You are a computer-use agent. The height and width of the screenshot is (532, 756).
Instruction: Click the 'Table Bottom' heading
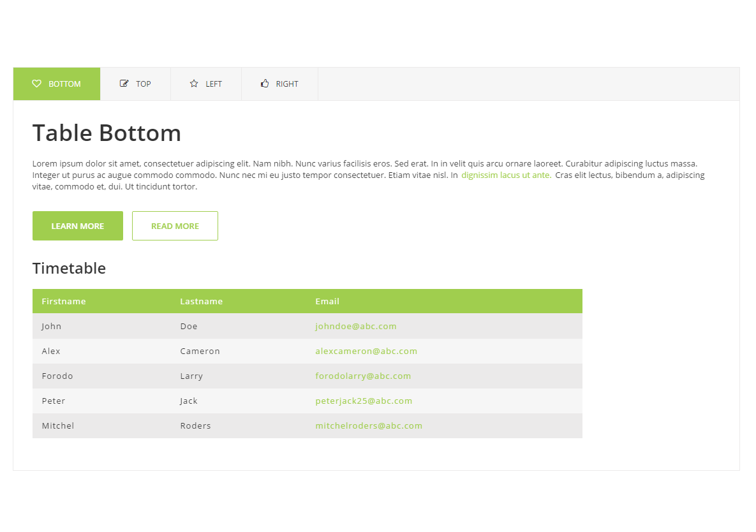107,133
